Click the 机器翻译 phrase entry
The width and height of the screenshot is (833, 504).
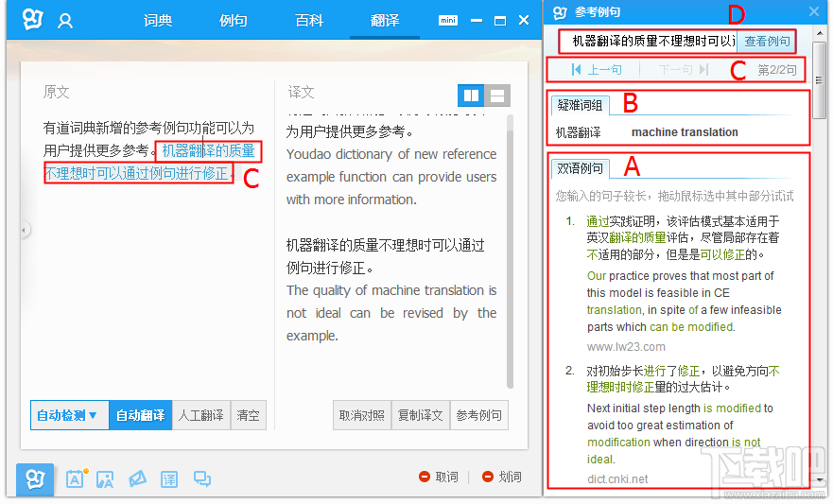point(578,132)
